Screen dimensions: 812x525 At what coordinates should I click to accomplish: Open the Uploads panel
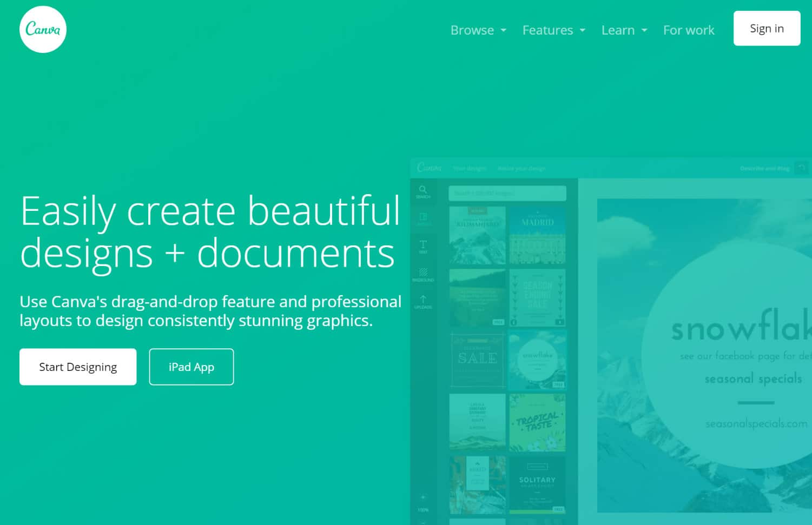[x=423, y=303]
